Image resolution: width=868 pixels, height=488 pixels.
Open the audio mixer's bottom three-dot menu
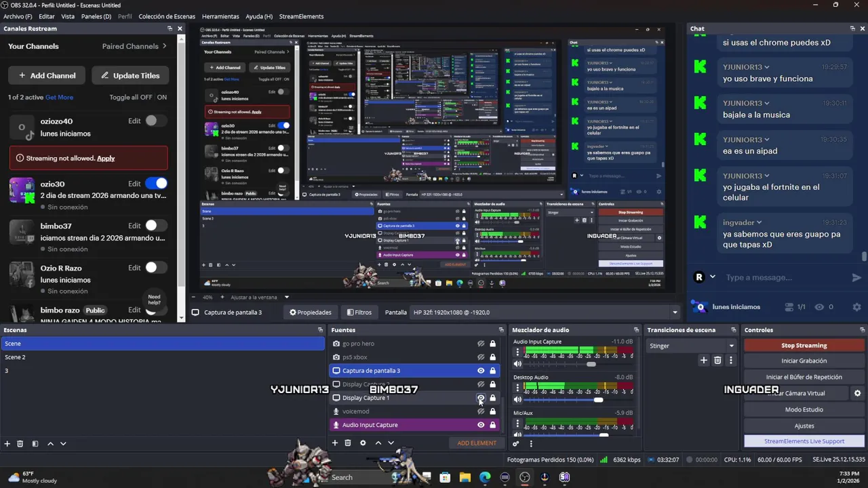(531, 444)
